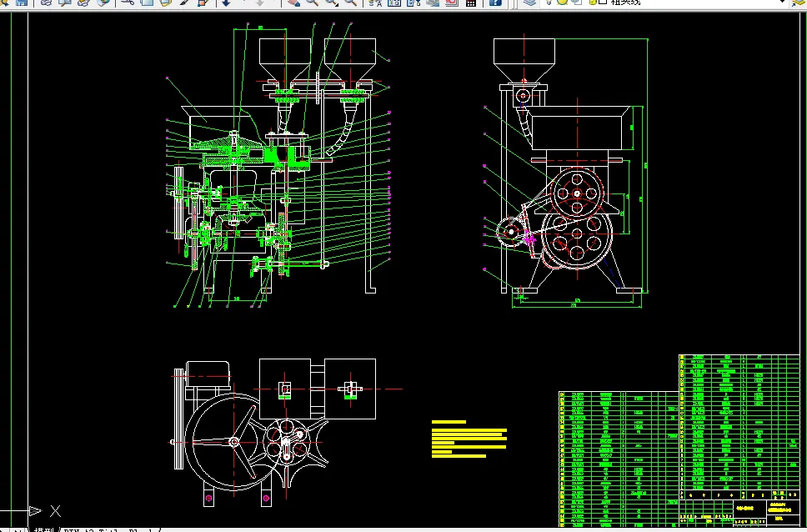Click the Layer Previous icon
The height and width of the screenshot is (532, 807).
800,3
